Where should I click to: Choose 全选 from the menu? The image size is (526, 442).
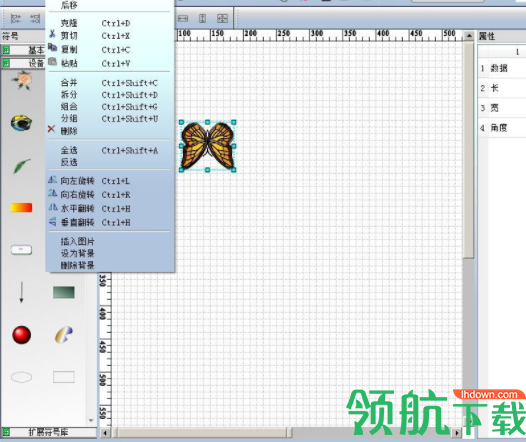click(110, 151)
